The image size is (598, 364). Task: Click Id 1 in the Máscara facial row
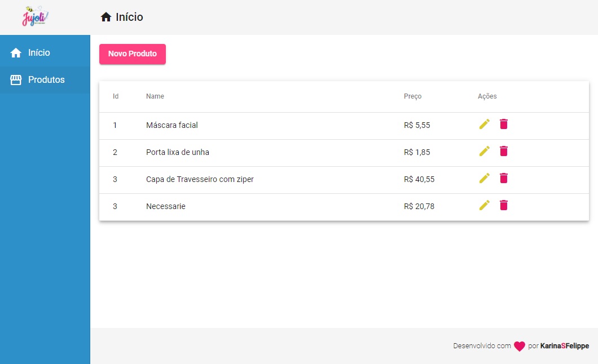115,125
